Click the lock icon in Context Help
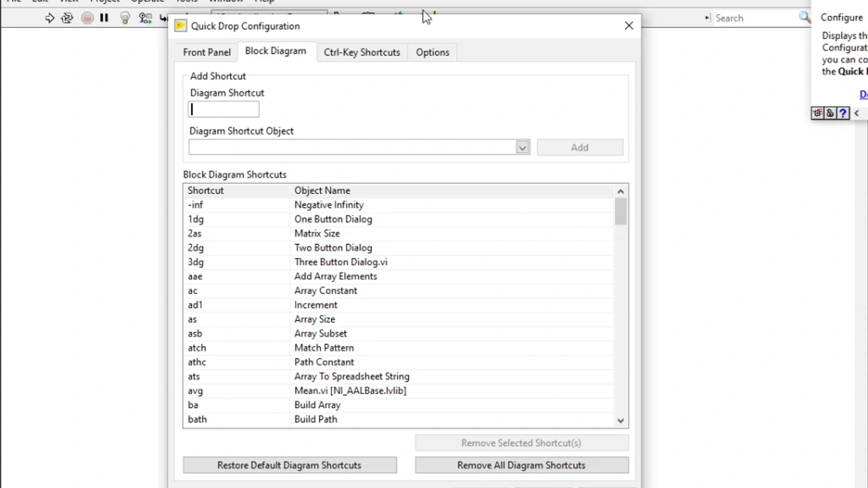The height and width of the screenshot is (488, 868). click(x=830, y=113)
